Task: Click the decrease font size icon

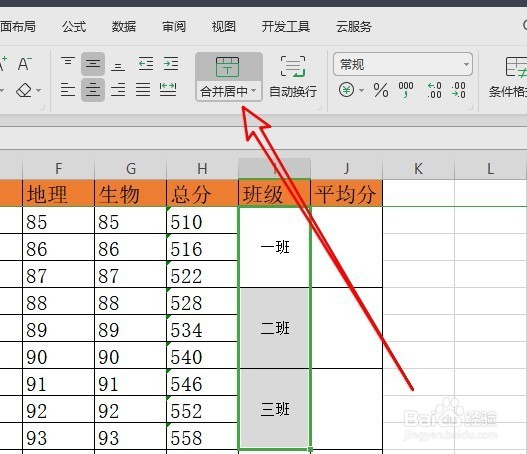Action: [25, 64]
